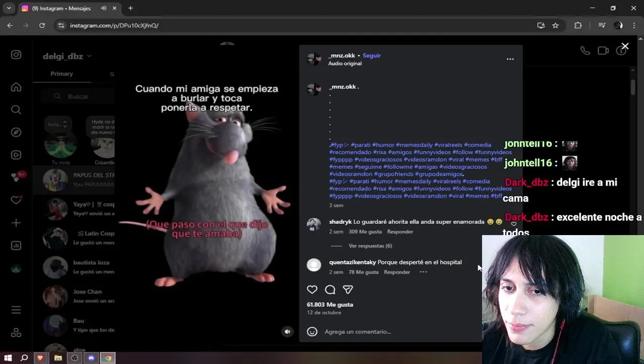The width and height of the screenshot is (644, 364).
Task: Open profile avatar in Instagram sidebar
Action: point(16,268)
